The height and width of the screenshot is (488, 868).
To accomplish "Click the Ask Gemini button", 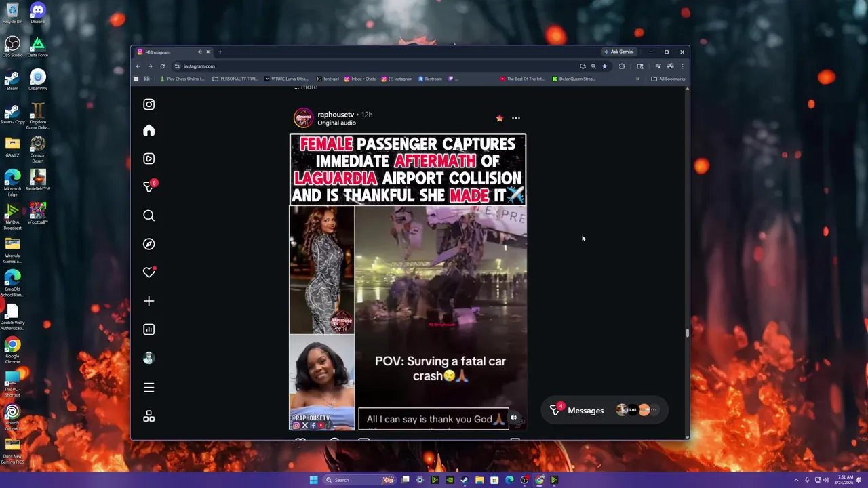I will pos(618,52).
